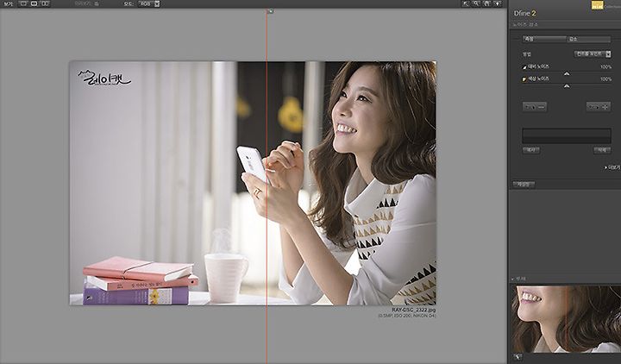Screen dimensions: 621x364
Task: Adjust the contrast noise slider handle
Action: click(567, 73)
